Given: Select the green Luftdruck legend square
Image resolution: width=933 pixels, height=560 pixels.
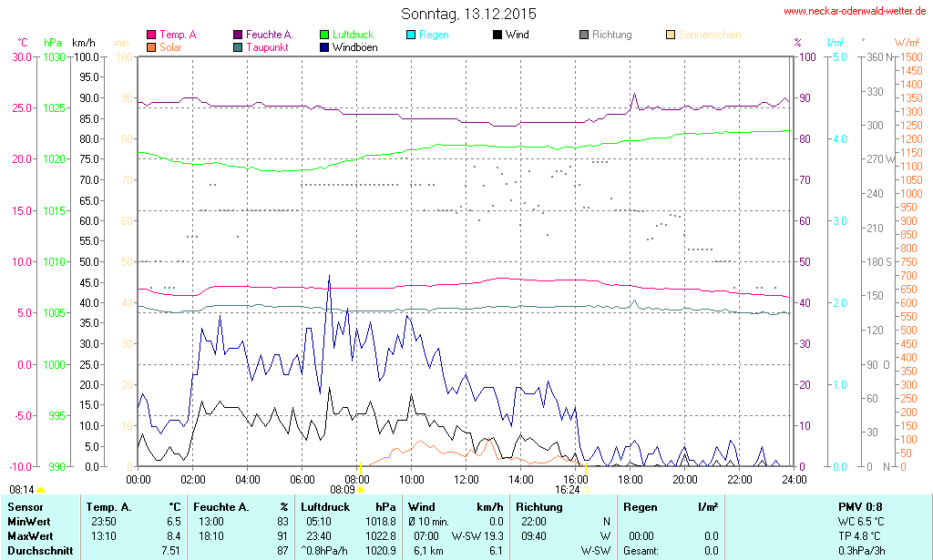Looking at the screenshot, I should tap(324, 36).
